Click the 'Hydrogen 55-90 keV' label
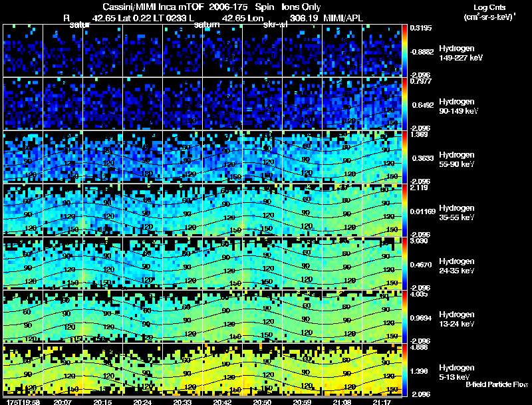The height and width of the screenshot is (405, 532). point(457,160)
